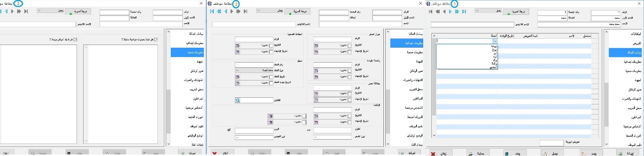This screenshot has width=644, height=156.
Task: Enable work card expiry date checkbox
Action: [350, 100]
